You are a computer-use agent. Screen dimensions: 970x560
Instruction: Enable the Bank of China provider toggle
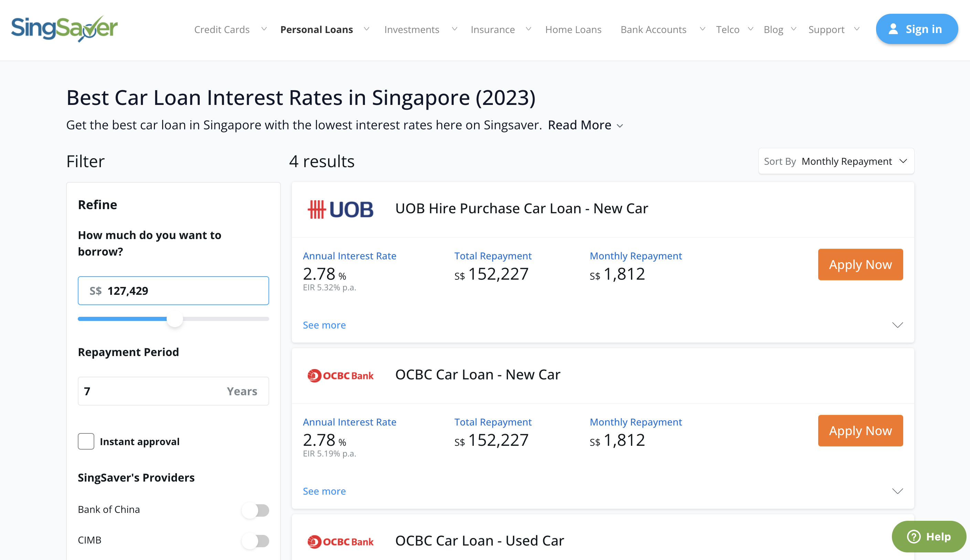(x=255, y=510)
